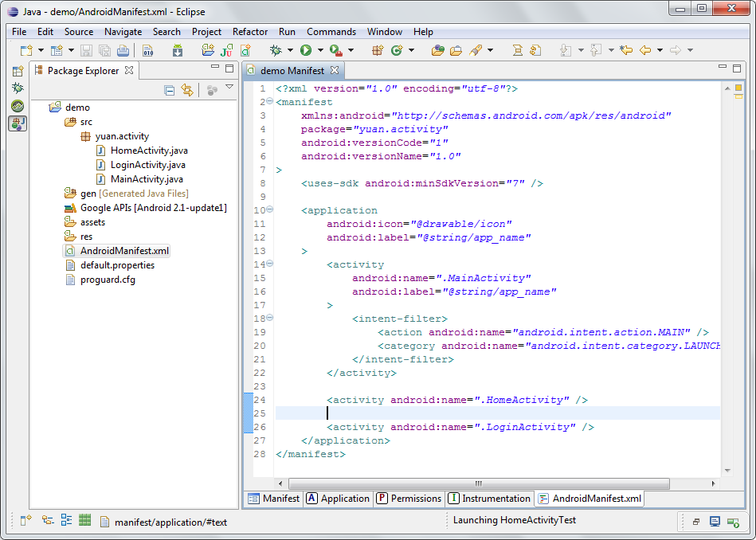Select the Java perspective button in sidebar
The height and width of the screenshot is (540, 756).
(18, 124)
